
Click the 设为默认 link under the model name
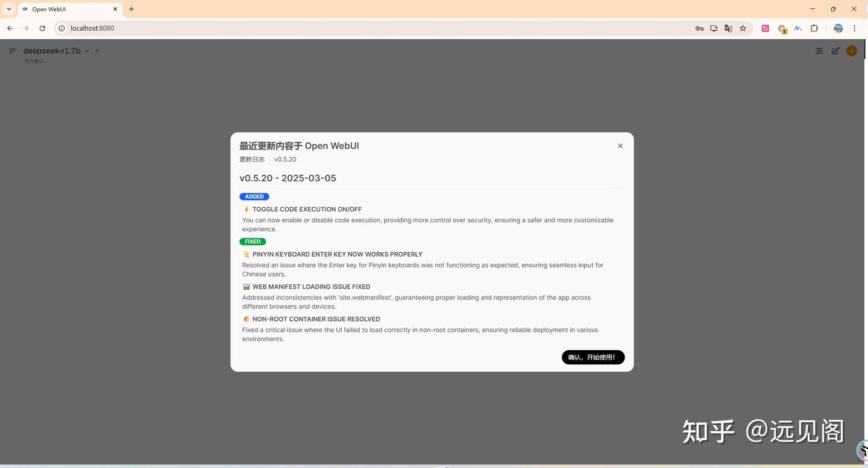pyautogui.click(x=34, y=61)
